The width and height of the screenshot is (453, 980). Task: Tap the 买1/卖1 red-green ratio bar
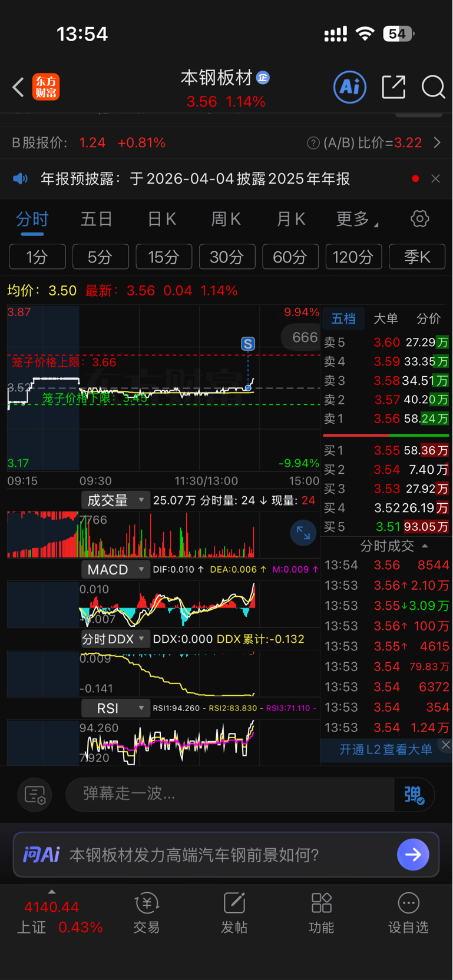(386, 435)
